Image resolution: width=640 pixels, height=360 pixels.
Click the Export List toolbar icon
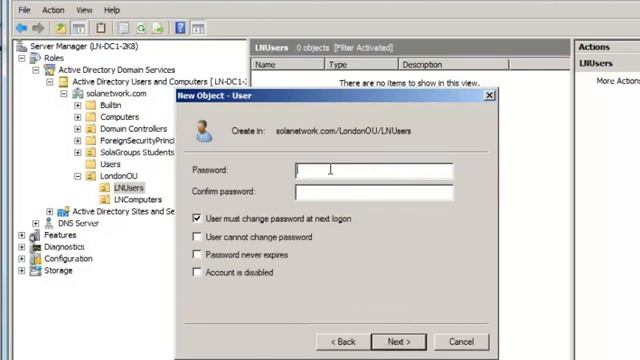158,28
